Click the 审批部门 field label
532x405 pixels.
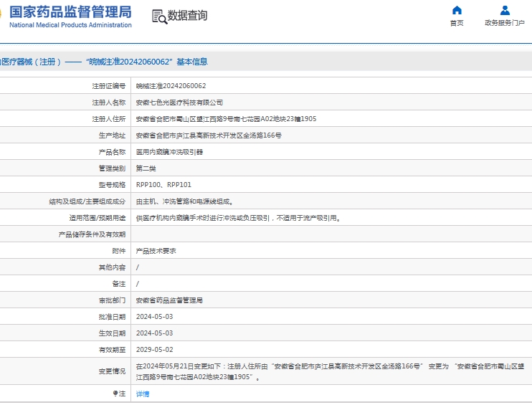pyautogui.click(x=112, y=300)
